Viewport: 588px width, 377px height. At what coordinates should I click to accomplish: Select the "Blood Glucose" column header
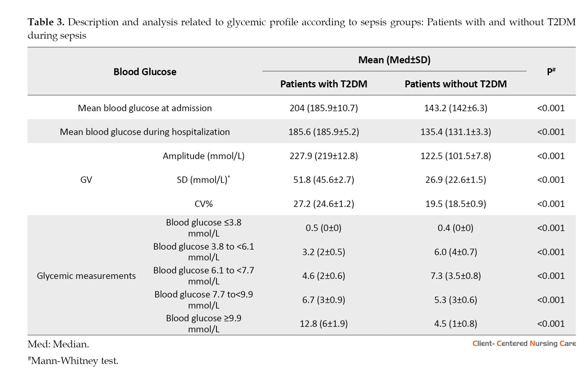(145, 72)
